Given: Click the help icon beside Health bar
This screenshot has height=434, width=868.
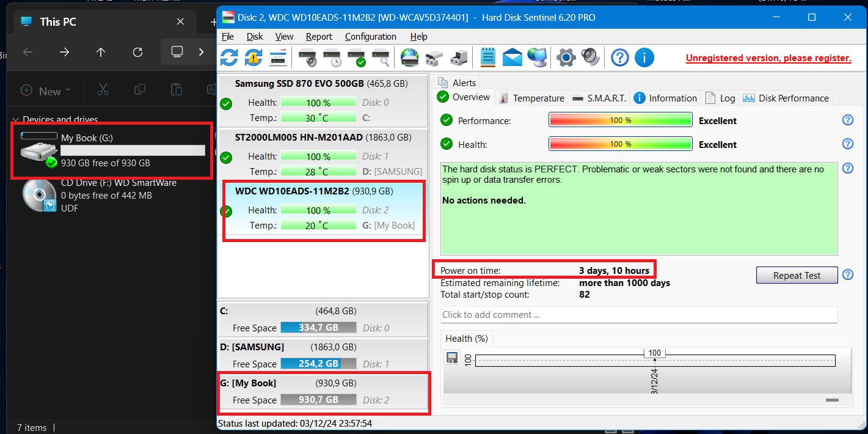Looking at the screenshot, I should pos(848,144).
